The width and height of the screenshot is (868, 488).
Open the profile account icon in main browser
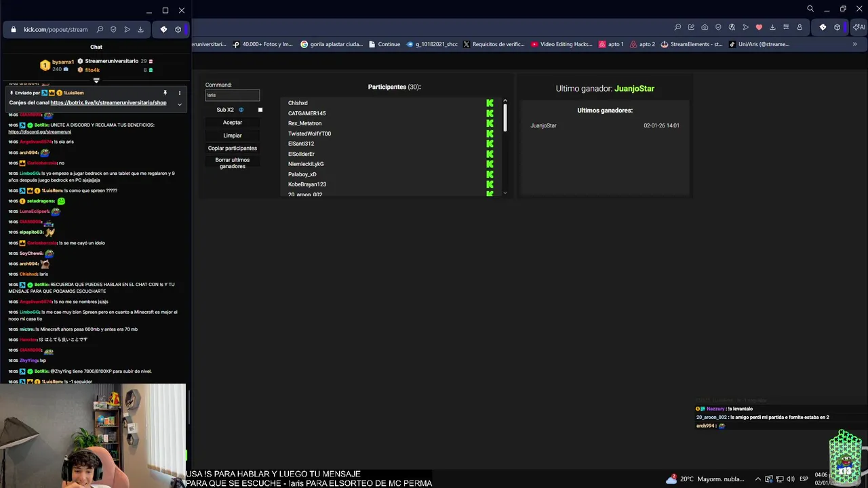point(800,27)
